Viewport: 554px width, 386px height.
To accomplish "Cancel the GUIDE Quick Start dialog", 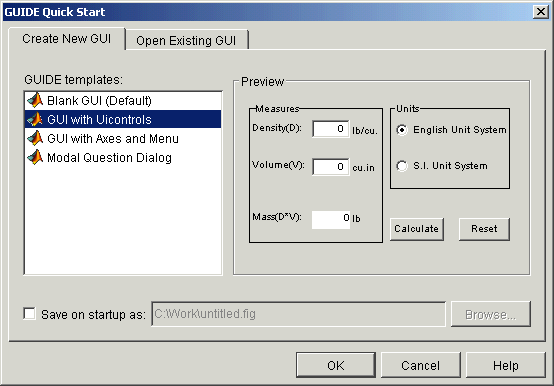I will point(420,365).
